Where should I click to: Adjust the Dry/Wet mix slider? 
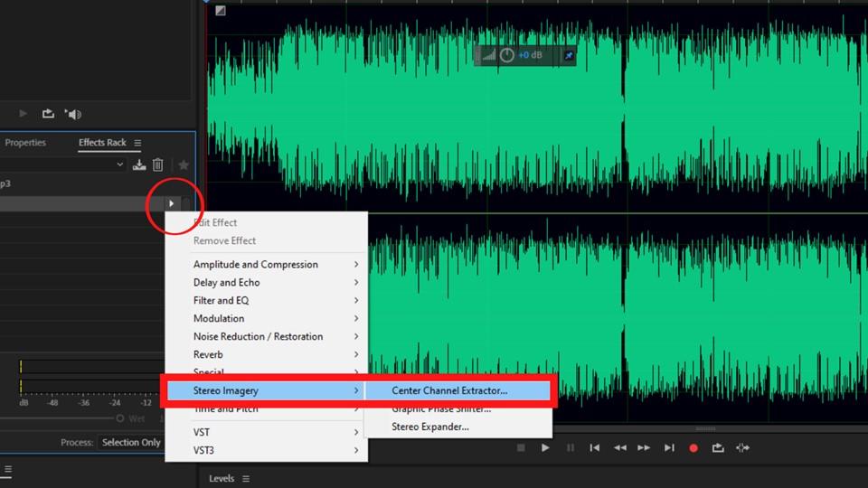pyautogui.click(x=119, y=418)
